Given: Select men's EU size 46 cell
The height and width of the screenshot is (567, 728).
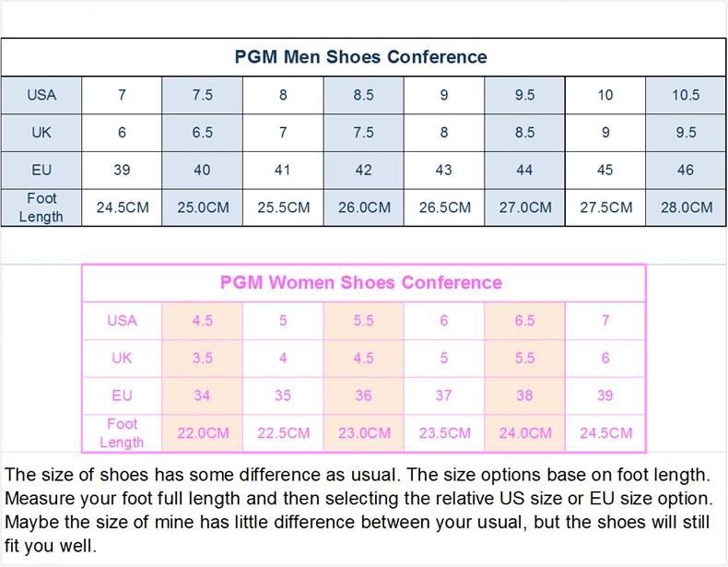Looking at the screenshot, I should pyautogui.click(x=686, y=170).
